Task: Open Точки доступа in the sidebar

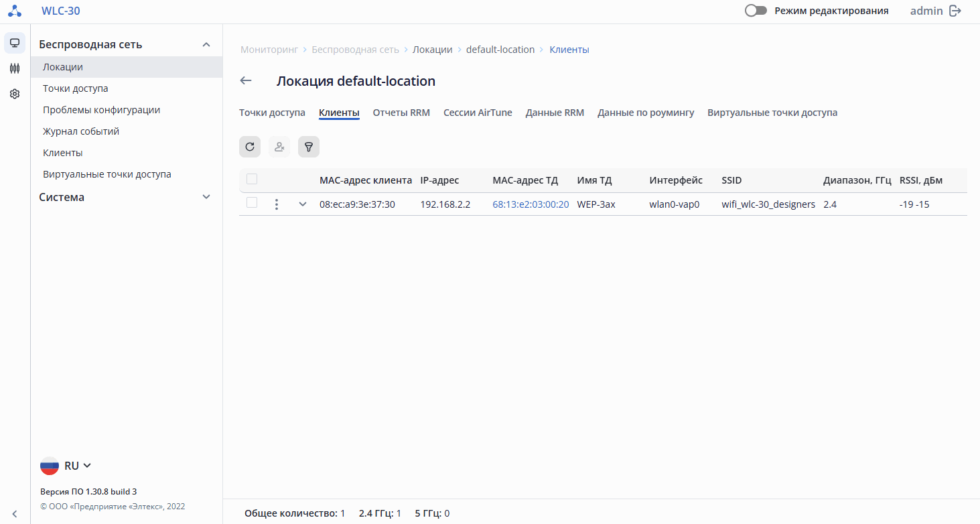Action: (127, 88)
